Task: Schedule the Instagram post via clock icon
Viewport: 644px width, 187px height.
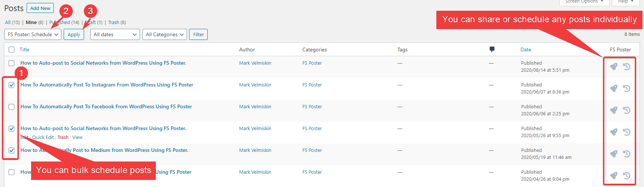Action: click(x=627, y=88)
